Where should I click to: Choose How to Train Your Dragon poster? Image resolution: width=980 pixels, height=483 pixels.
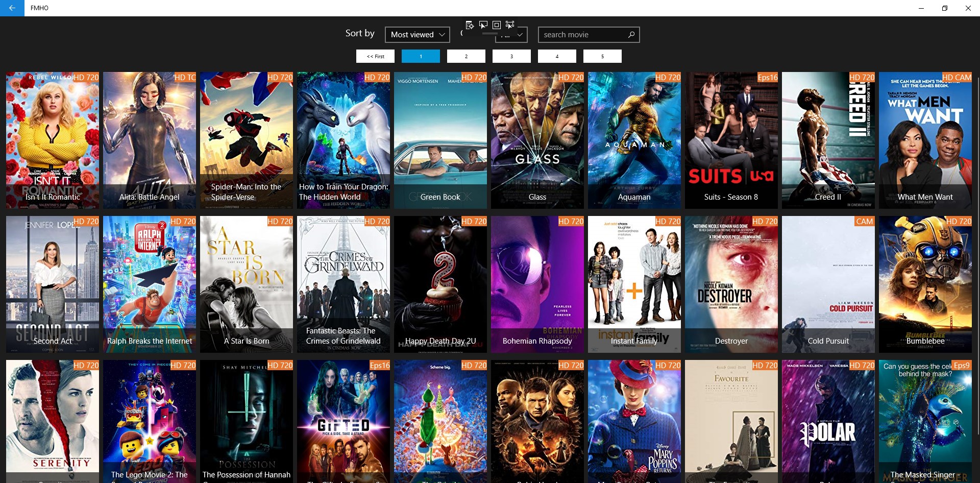344,140
